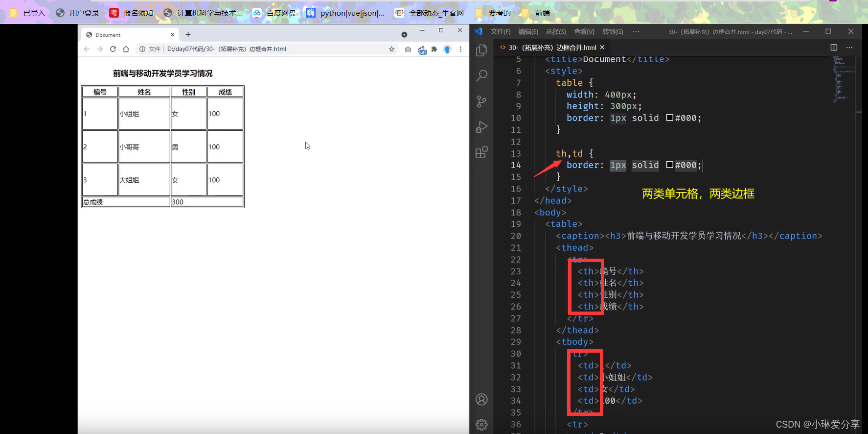Screen dimensions: 868x434
Task: Open the Chrome profile avatar
Action: click(x=447, y=49)
